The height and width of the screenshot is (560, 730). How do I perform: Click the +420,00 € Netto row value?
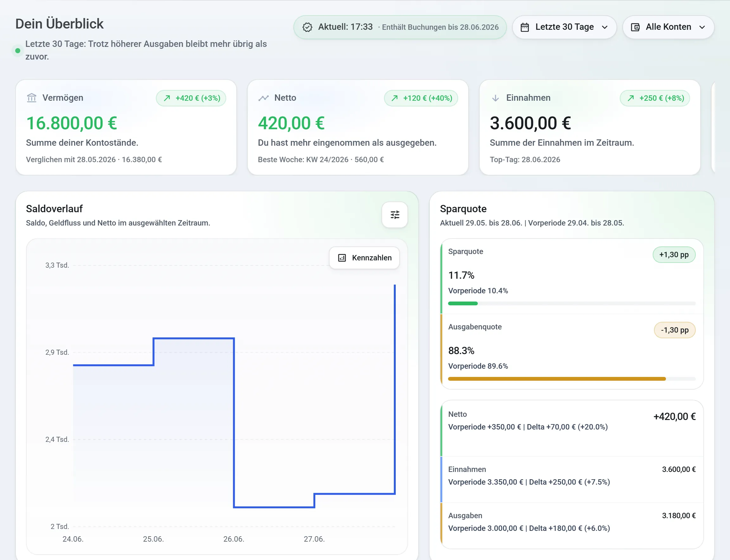point(674,416)
